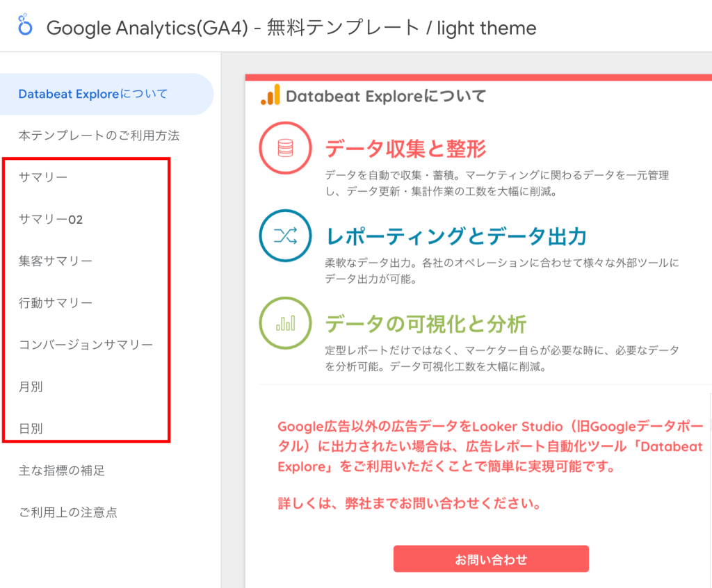Viewport: 712px width, 588px height.
Task: Open the 集客サマリー page
Action: coord(56,261)
